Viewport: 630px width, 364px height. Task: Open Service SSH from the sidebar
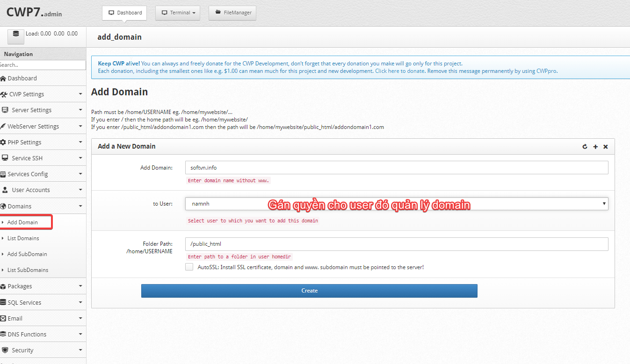(x=26, y=158)
